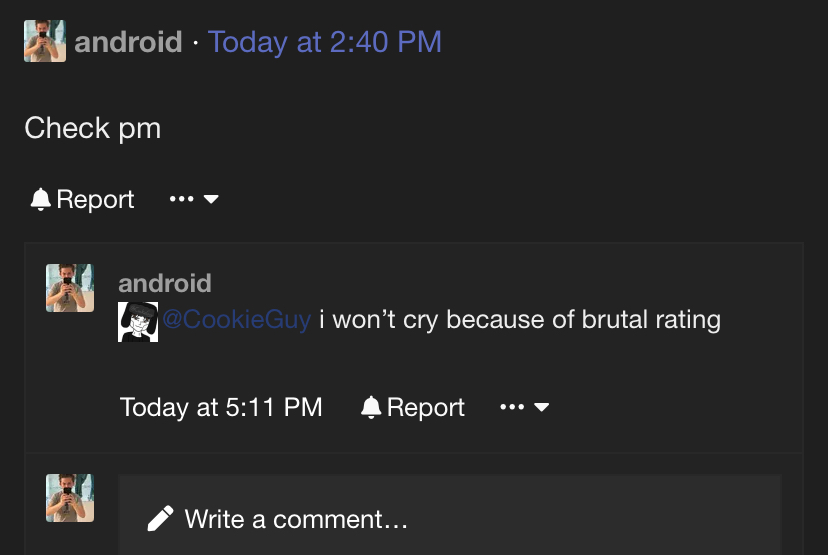Open android's avatar on the profile post

(x=45, y=41)
